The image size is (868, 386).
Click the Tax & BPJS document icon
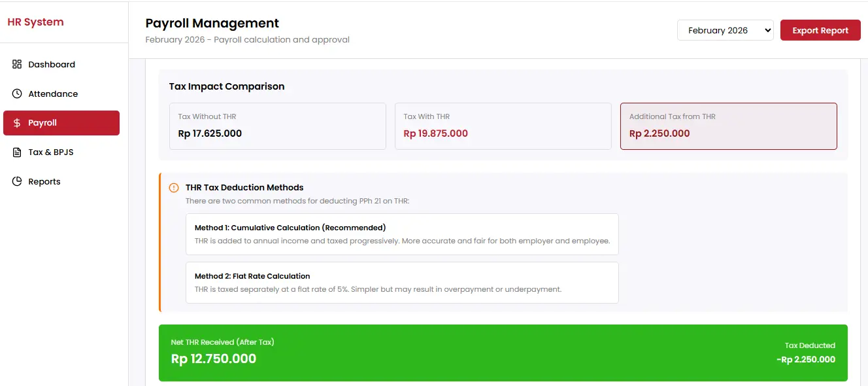pos(17,152)
